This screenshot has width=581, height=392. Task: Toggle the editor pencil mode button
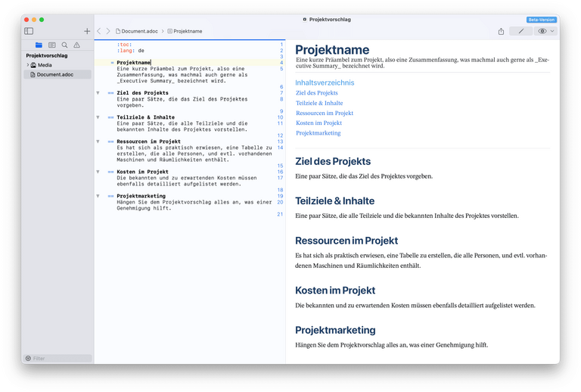coord(520,31)
